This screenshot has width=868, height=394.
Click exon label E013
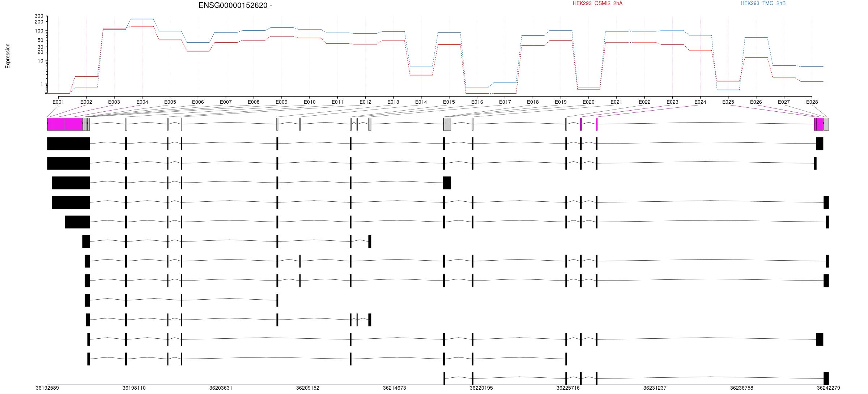point(393,102)
